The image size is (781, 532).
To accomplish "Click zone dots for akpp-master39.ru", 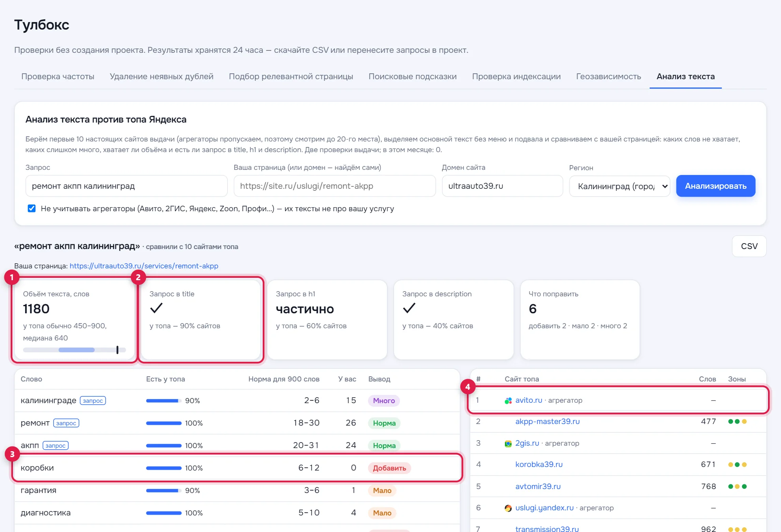I will pyautogui.click(x=737, y=421).
